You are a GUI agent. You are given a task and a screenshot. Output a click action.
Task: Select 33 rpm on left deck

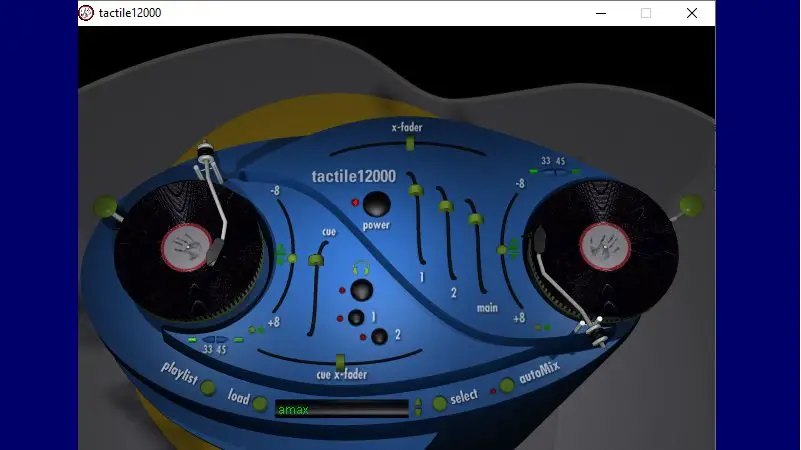208,340
